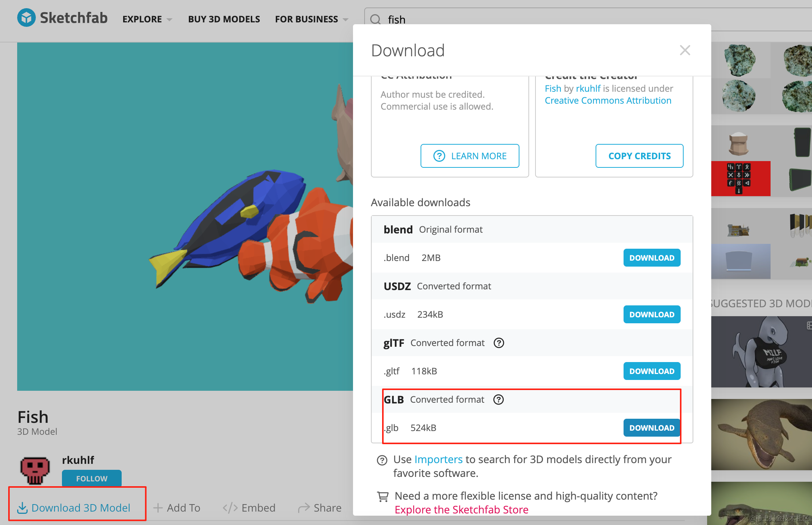Expand the For Business dropdown menu
The width and height of the screenshot is (812, 525).
point(312,19)
